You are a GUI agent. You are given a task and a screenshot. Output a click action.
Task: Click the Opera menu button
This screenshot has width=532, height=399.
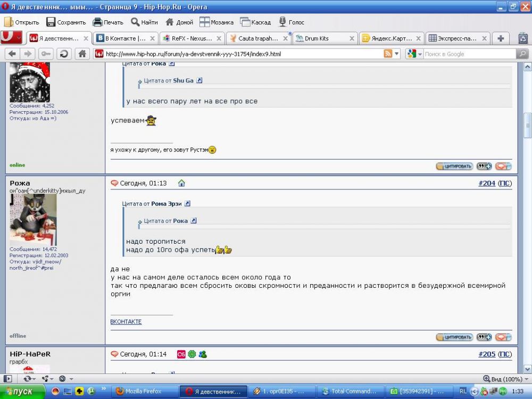(x=11, y=38)
